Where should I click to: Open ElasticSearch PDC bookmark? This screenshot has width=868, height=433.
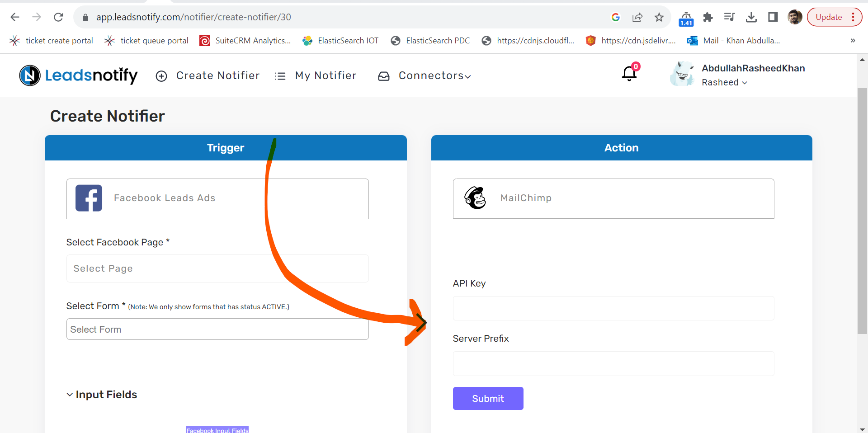(x=430, y=41)
